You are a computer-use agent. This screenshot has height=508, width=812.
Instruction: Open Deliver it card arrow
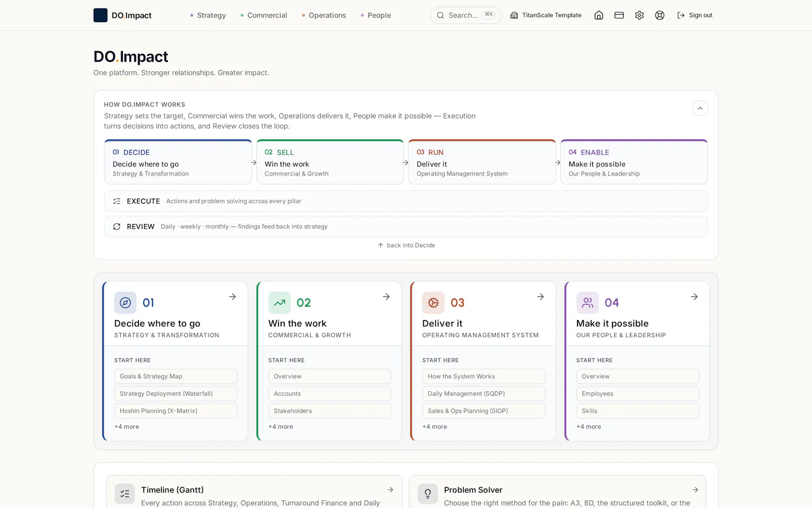540,297
